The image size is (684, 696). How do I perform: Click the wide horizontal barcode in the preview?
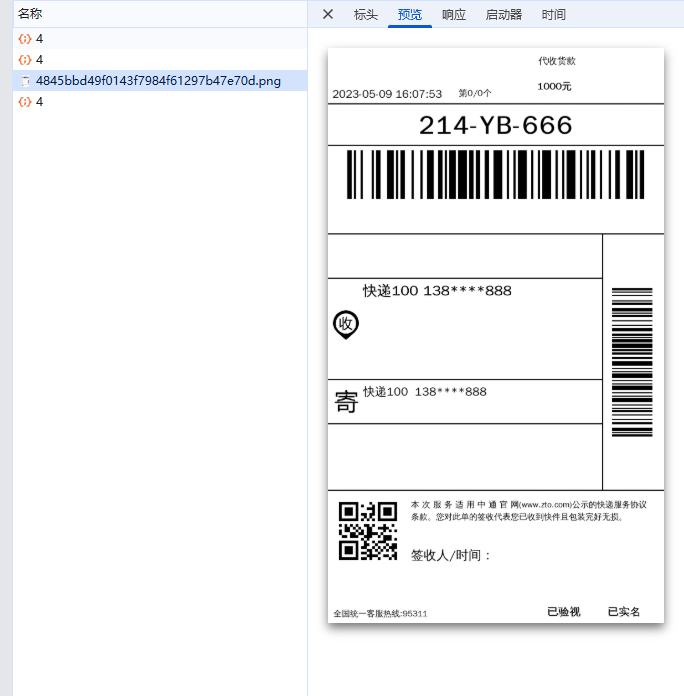[495, 175]
